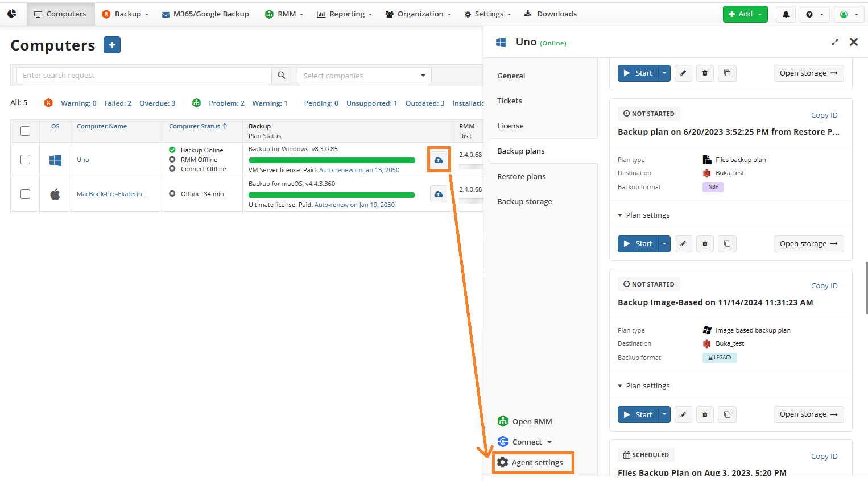Viewport: 868px width, 481px height.
Task: Click the blue add computer plus icon
Action: pyautogui.click(x=112, y=45)
